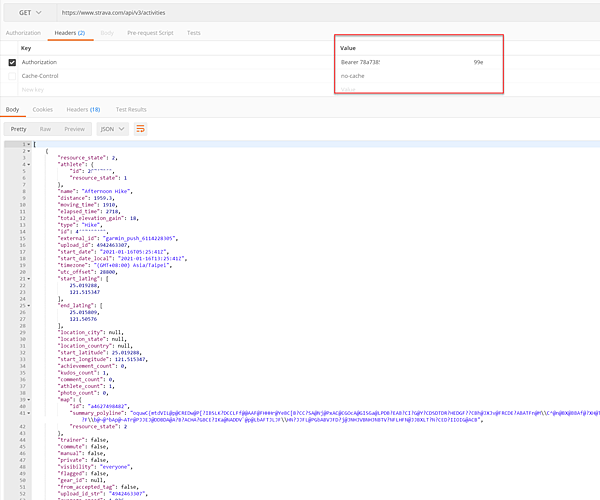Click the Asia/Taipei timezone value
The width and height of the screenshot is (600, 500).
click(132, 265)
